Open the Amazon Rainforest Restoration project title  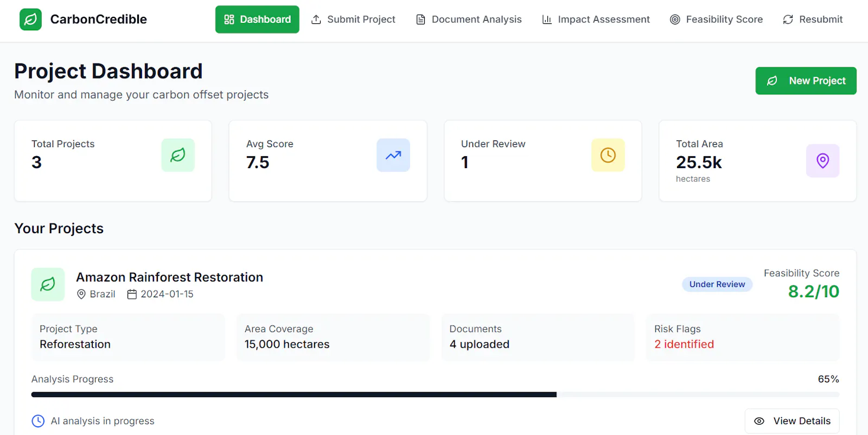[x=170, y=277]
